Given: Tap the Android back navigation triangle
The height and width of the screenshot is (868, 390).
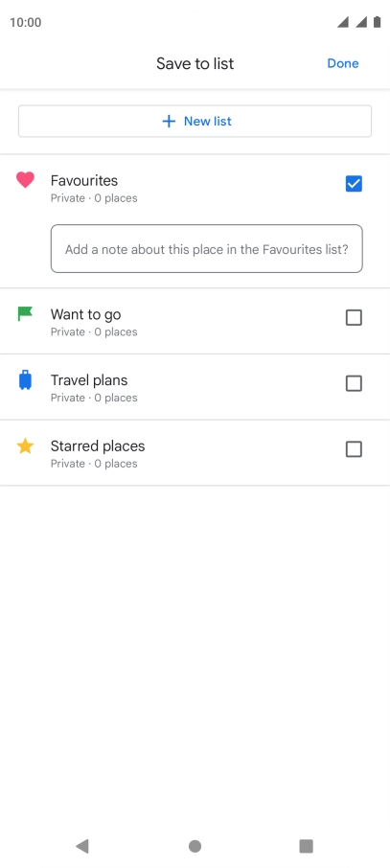Looking at the screenshot, I should pyautogui.click(x=82, y=846).
